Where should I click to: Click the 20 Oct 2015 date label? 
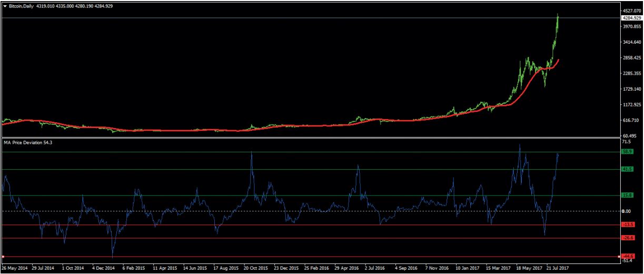point(255,268)
